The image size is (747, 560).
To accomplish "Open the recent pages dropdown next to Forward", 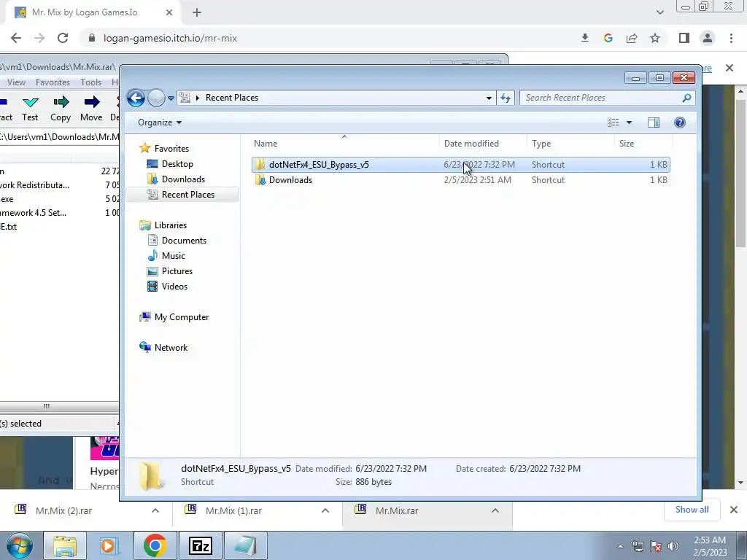I will click(x=171, y=98).
